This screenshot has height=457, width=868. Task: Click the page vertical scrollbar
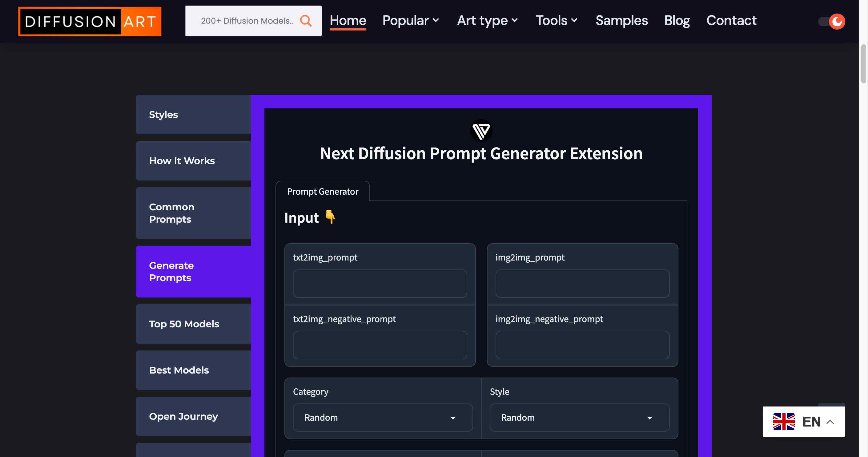tap(863, 64)
